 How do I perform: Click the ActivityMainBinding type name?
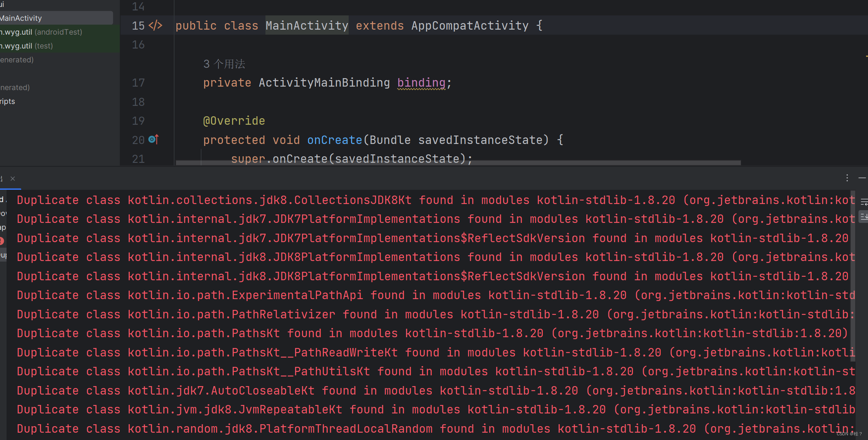click(x=324, y=82)
